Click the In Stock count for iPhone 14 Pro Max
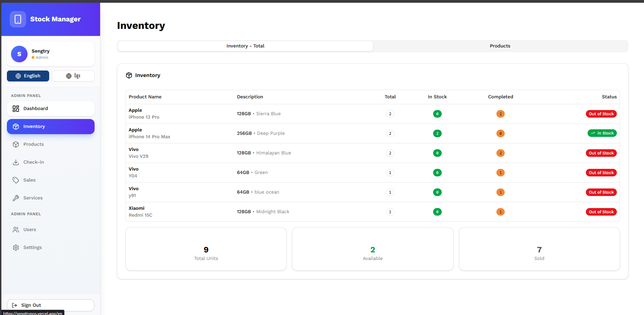Screen dimensions: 644x315 [x=437, y=133]
